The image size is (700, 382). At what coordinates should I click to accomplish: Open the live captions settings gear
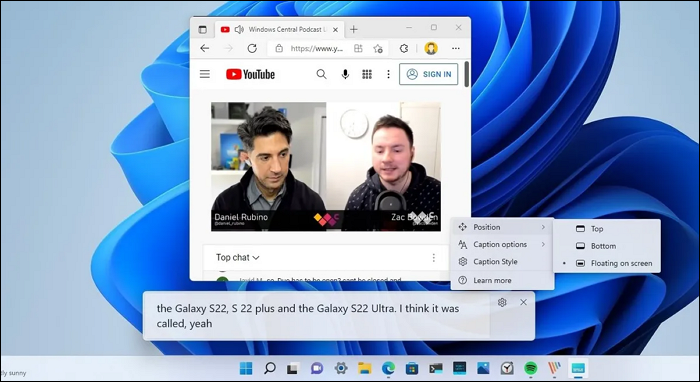502,302
